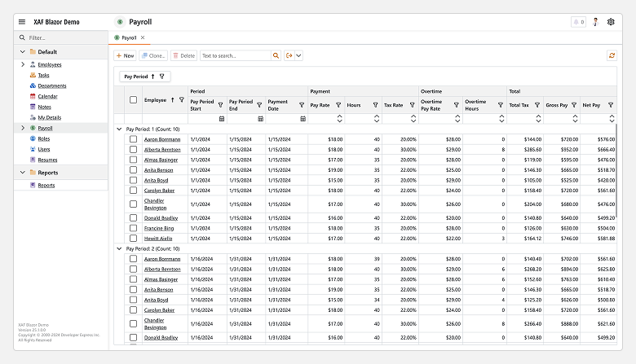Open the settings gear icon
Screen dimensions: 636x364
tap(610, 22)
